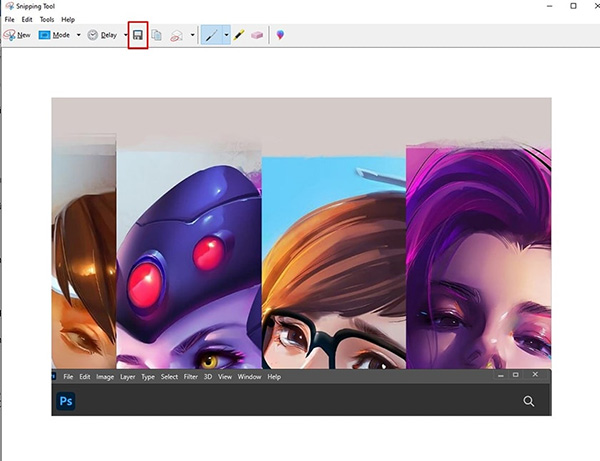This screenshot has height=461, width=600.
Task: Open the File menu
Action: [9, 19]
